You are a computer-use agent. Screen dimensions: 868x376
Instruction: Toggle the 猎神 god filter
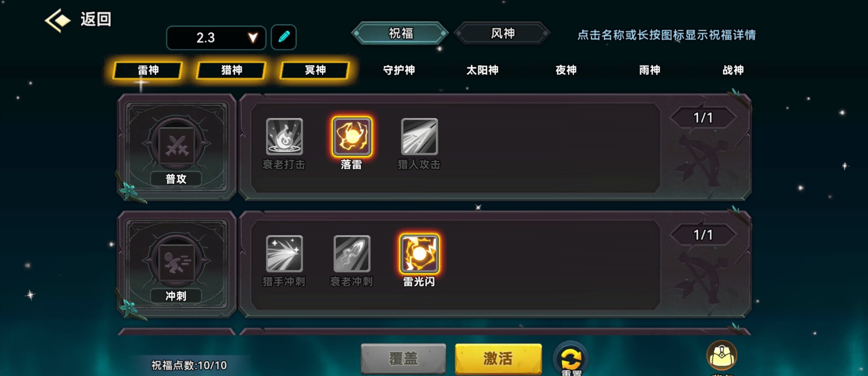point(231,70)
